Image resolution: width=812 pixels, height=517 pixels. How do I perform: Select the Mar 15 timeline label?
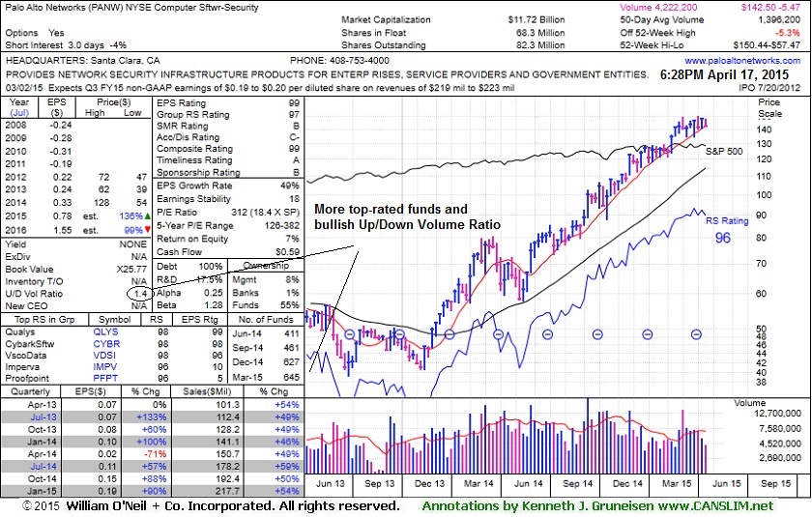(x=677, y=483)
